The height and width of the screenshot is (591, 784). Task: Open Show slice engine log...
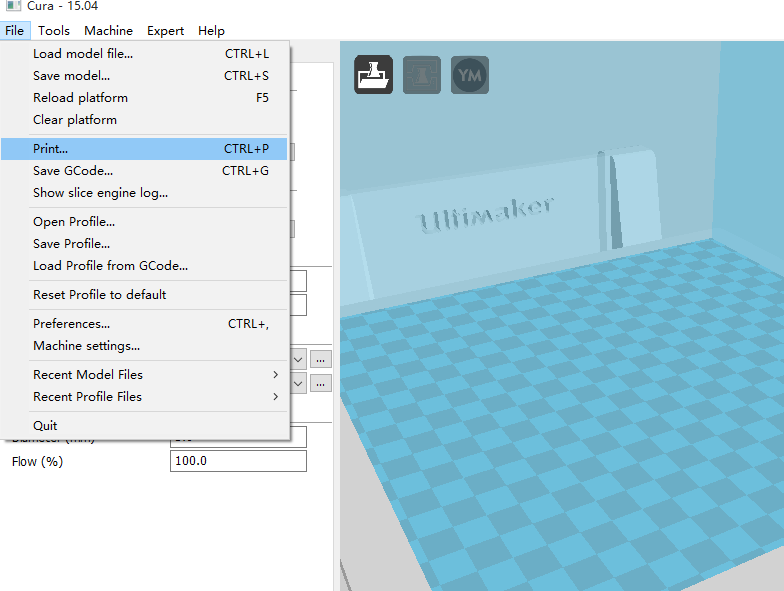point(144,192)
